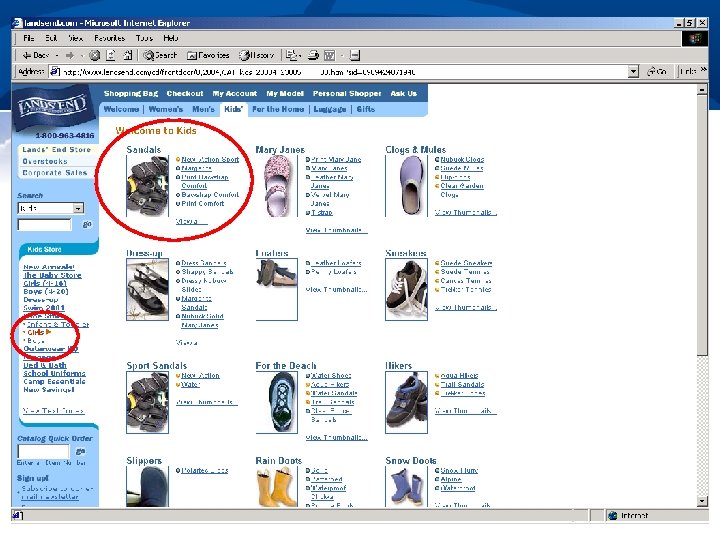Open School Uniforms sidebar link
Screen dimensions: 720x540
pyautogui.click(x=54, y=373)
